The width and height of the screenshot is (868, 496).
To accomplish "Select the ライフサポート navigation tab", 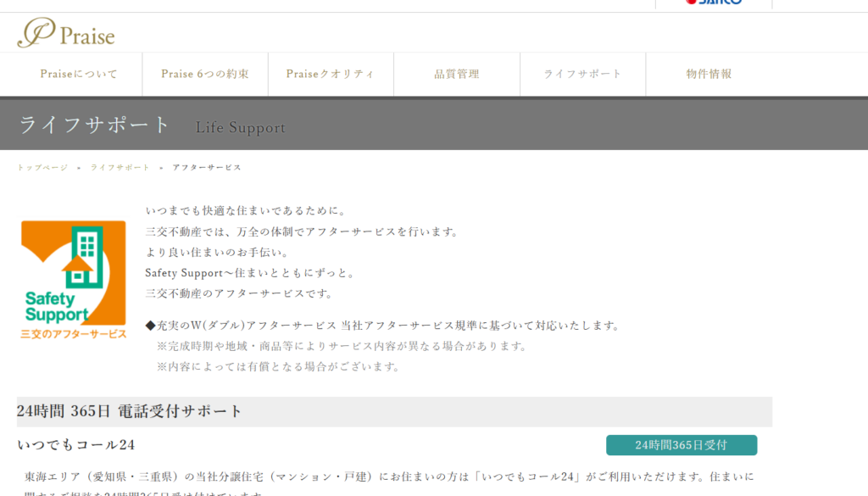I will pyautogui.click(x=583, y=74).
